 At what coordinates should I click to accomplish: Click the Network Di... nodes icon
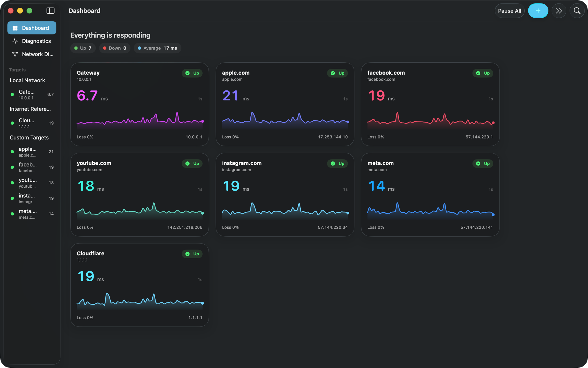[15, 54]
